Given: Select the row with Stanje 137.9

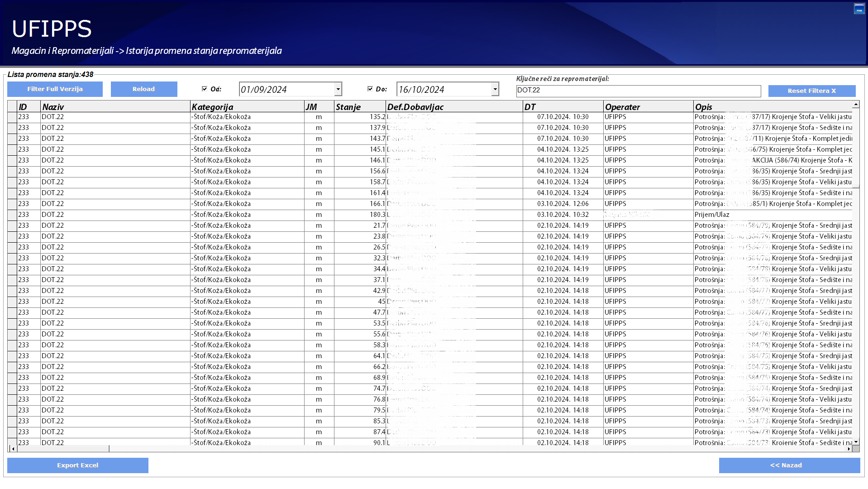Looking at the screenshot, I should coord(430,128).
